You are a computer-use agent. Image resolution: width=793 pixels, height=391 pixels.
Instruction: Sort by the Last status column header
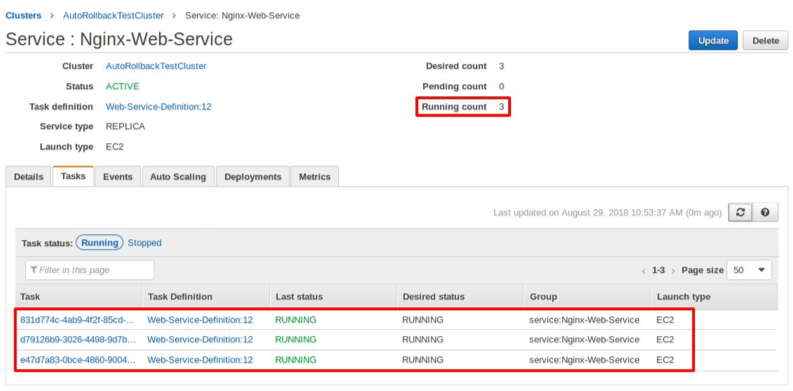click(333, 297)
